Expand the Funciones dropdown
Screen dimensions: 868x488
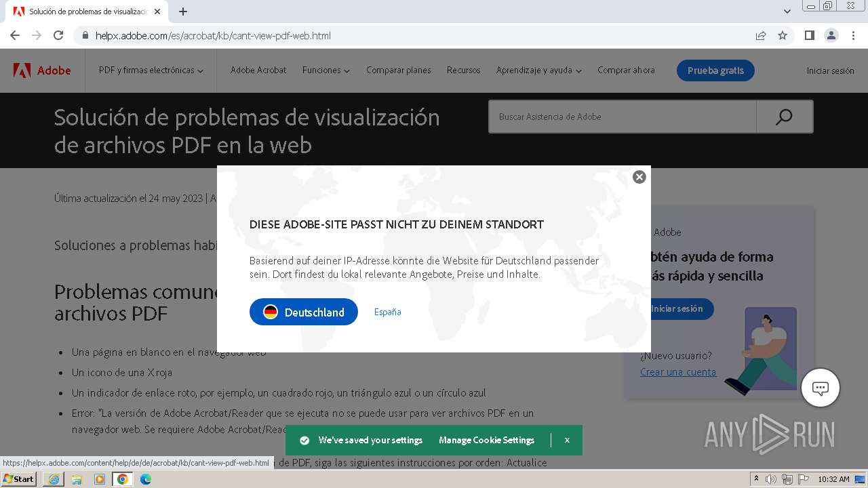[x=326, y=70]
